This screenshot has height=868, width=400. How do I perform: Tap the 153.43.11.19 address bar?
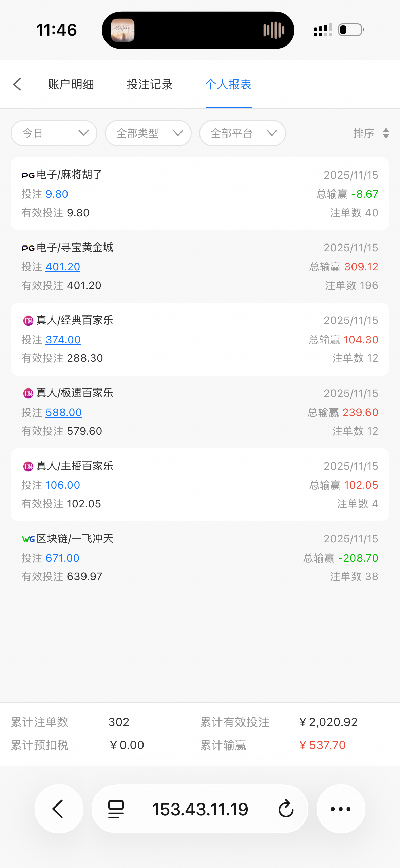[x=200, y=809]
